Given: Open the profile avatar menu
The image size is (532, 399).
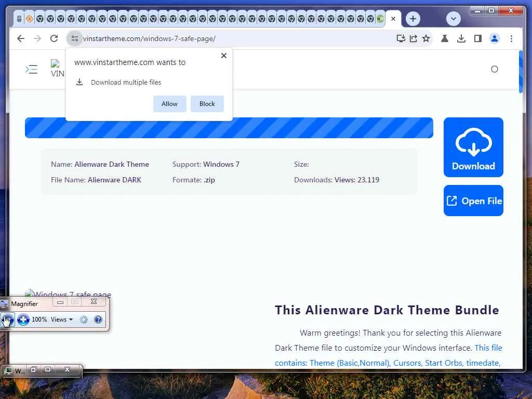Looking at the screenshot, I should (x=495, y=38).
